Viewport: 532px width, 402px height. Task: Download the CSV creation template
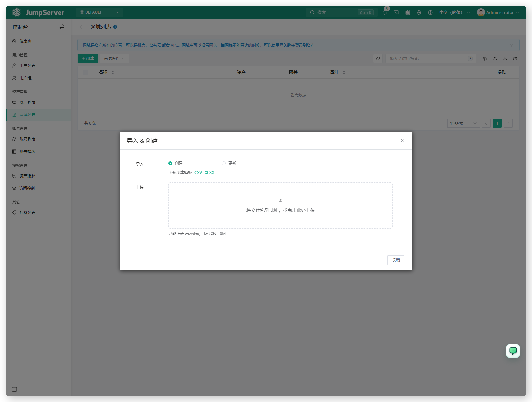click(x=198, y=173)
